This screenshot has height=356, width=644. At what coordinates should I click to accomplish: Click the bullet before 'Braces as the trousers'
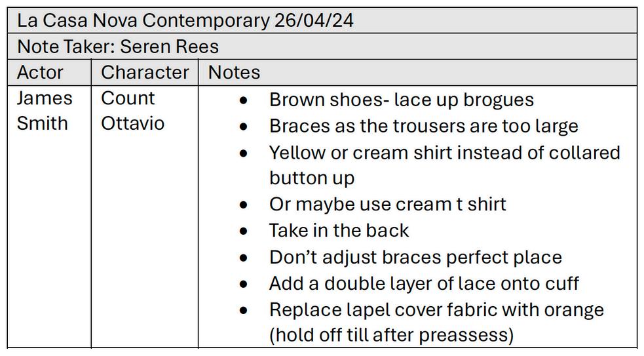click(x=244, y=127)
